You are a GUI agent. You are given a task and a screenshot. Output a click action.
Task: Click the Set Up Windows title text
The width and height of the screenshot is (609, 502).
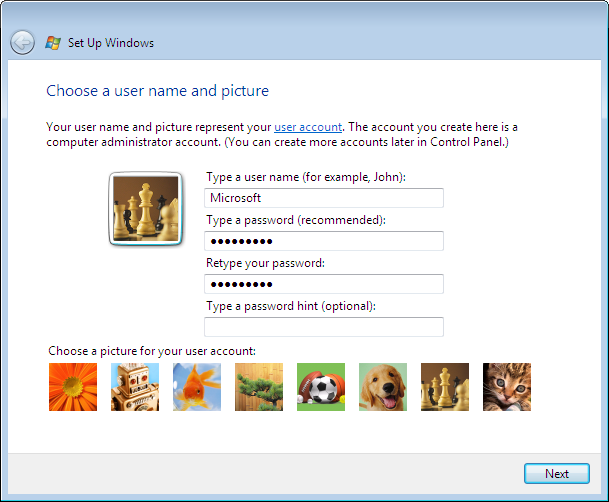coord(111,43)
